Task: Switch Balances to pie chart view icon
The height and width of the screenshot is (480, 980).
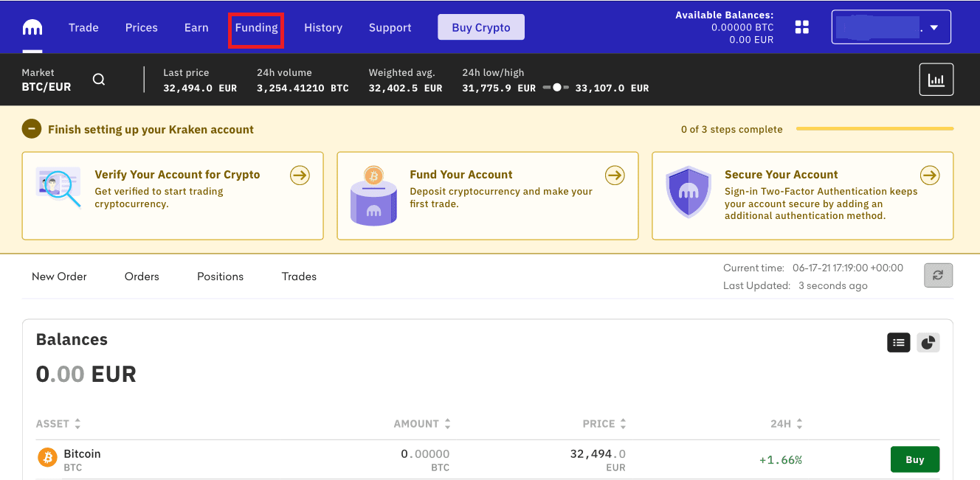Action: [x=928, y=342]
